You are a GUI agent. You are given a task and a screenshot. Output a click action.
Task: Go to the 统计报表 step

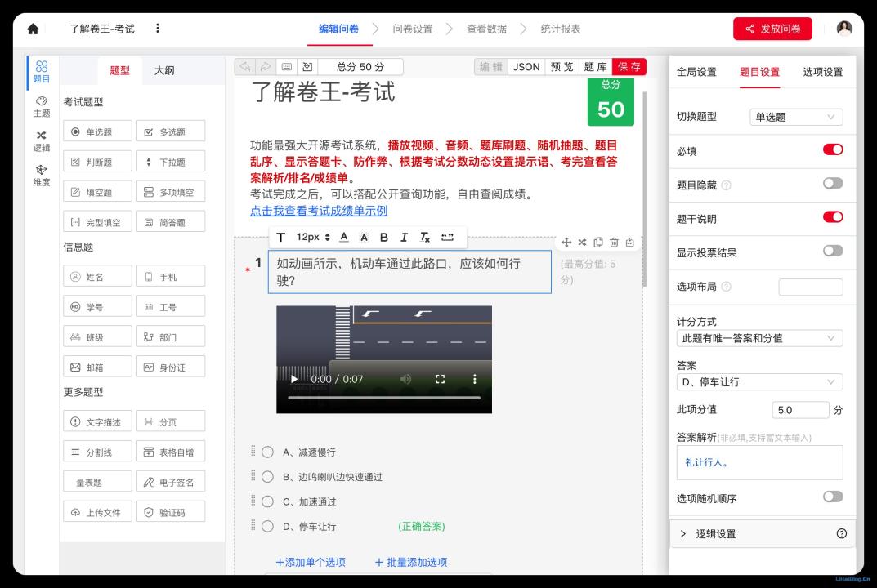[561, 29]
